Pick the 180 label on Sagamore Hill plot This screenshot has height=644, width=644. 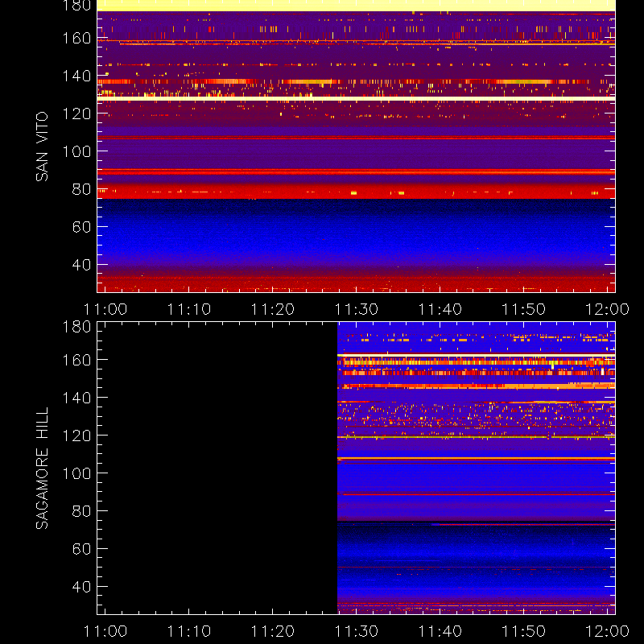click(76, 327)
